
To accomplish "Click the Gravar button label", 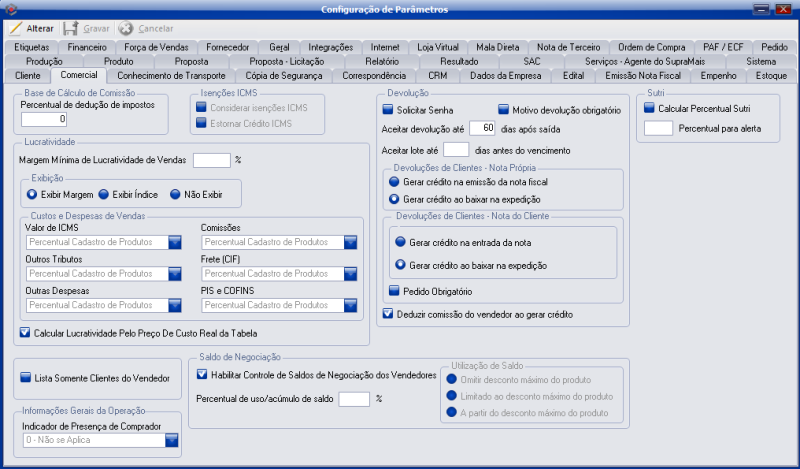I will 96,29.
